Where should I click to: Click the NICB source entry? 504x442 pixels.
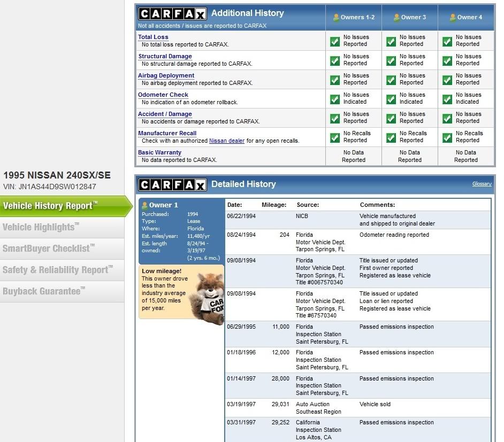302,216
